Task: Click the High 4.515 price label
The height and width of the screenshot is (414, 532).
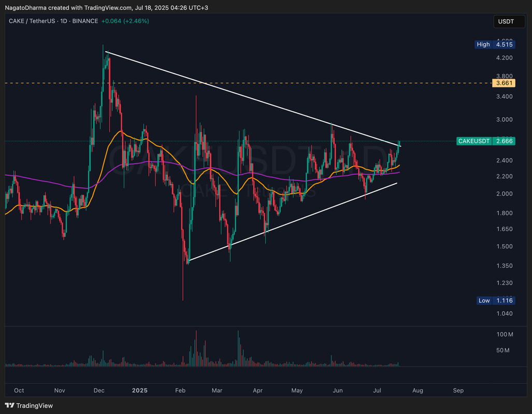Action: 495,45
